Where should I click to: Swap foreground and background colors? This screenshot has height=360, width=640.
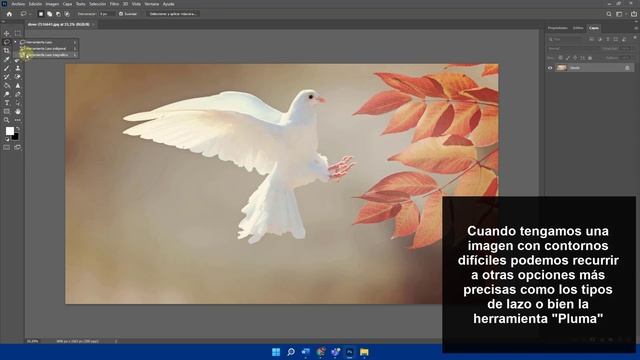coord(17,129)
